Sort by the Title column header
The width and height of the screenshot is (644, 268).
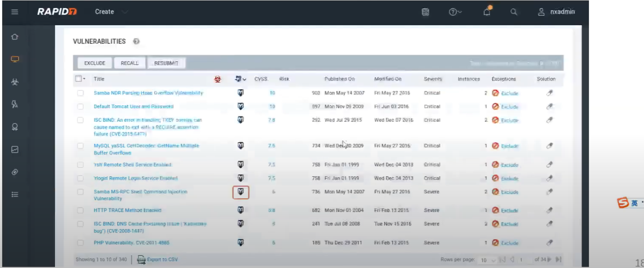click(99, 79)
